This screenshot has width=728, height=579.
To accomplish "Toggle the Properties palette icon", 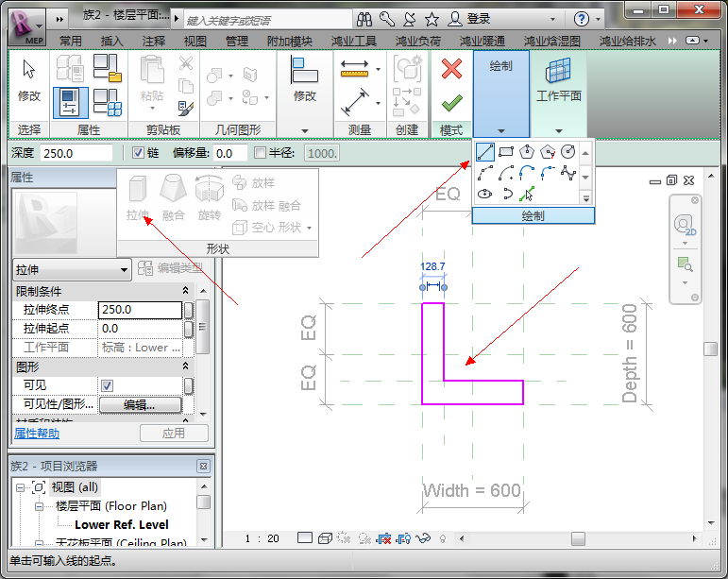I will tap(71, 102).
